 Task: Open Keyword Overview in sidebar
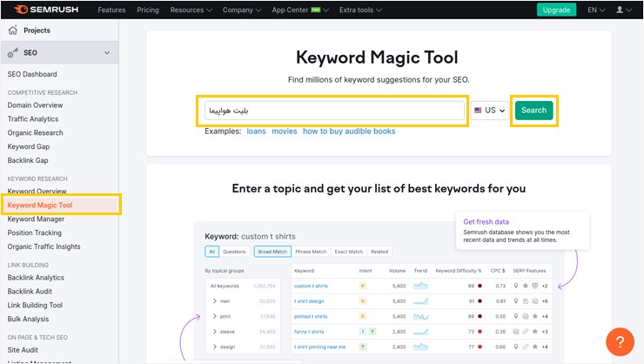coord(37,192)
